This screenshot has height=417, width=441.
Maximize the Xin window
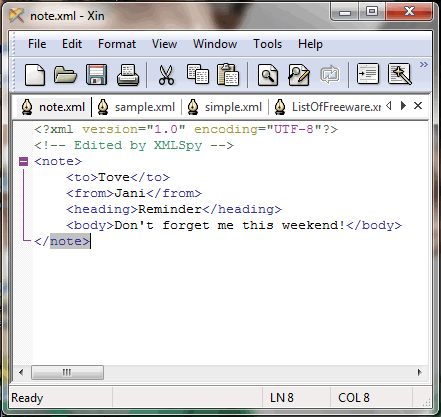(372, 12)
